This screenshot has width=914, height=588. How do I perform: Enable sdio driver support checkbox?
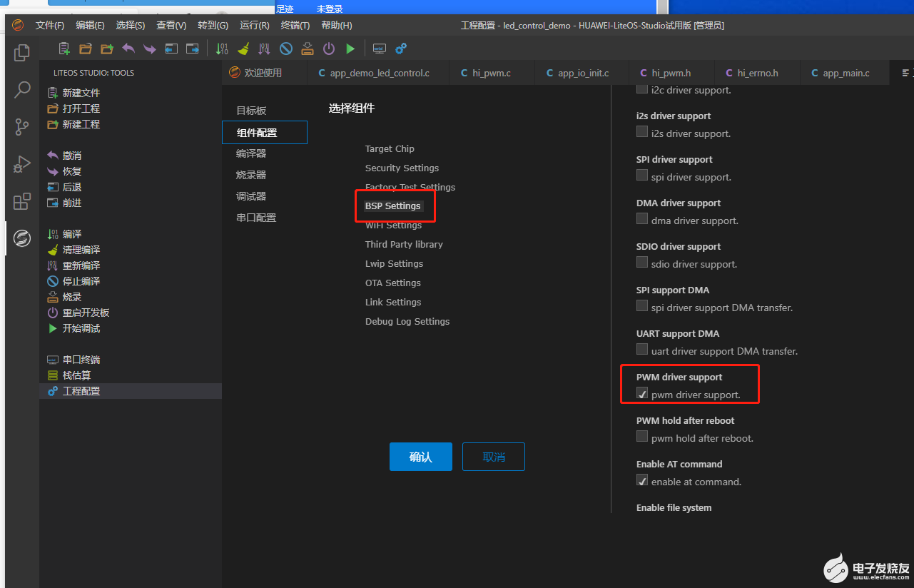click(642, 263)
